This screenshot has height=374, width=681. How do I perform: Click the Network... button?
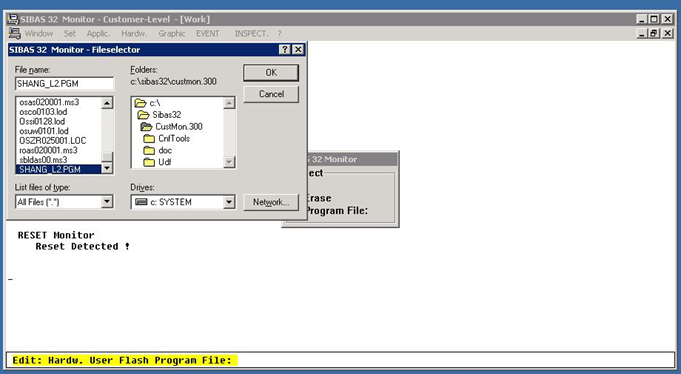pos(271,202)
